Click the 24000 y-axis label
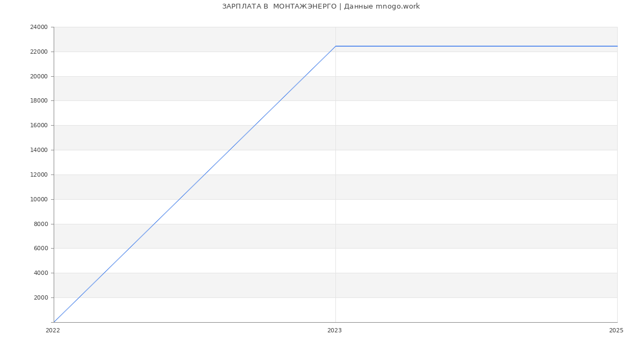 click(x=39, y=27)
